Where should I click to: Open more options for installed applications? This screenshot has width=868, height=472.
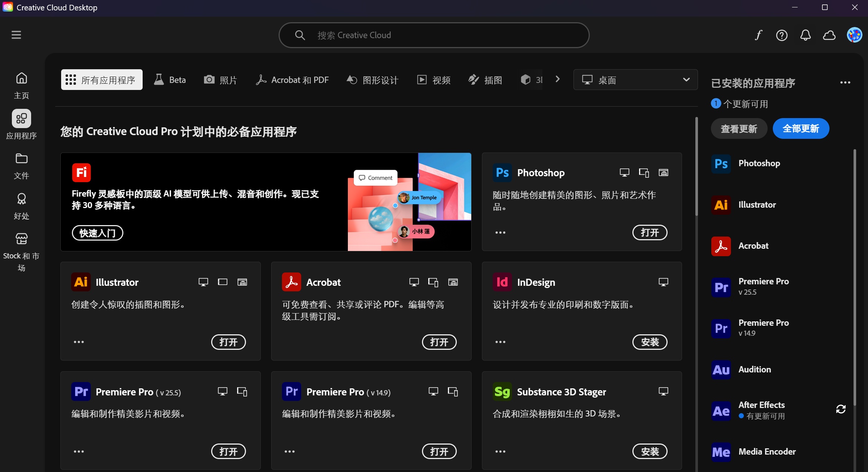coord(845,83)
